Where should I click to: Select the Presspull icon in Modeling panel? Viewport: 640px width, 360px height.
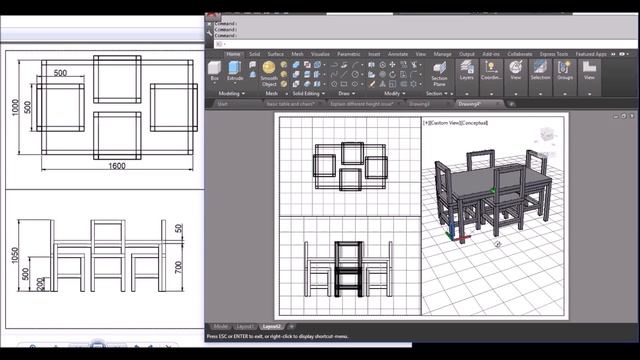[253, 74]
